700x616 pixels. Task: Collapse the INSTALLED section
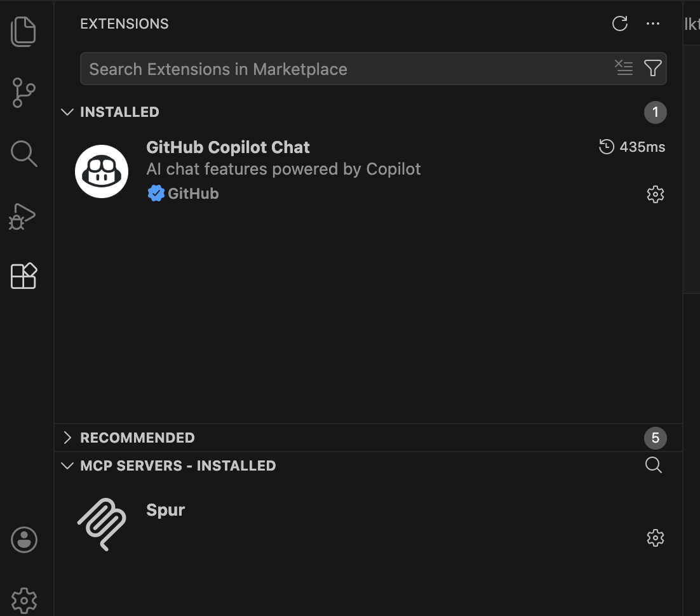tap(67, 112)
